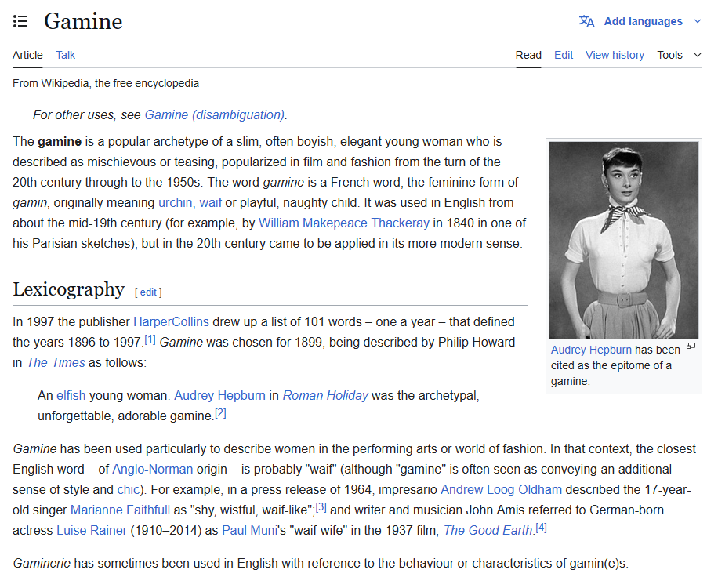
Task: Jump to citation footnote 2
Action: (x=220, y=413)
